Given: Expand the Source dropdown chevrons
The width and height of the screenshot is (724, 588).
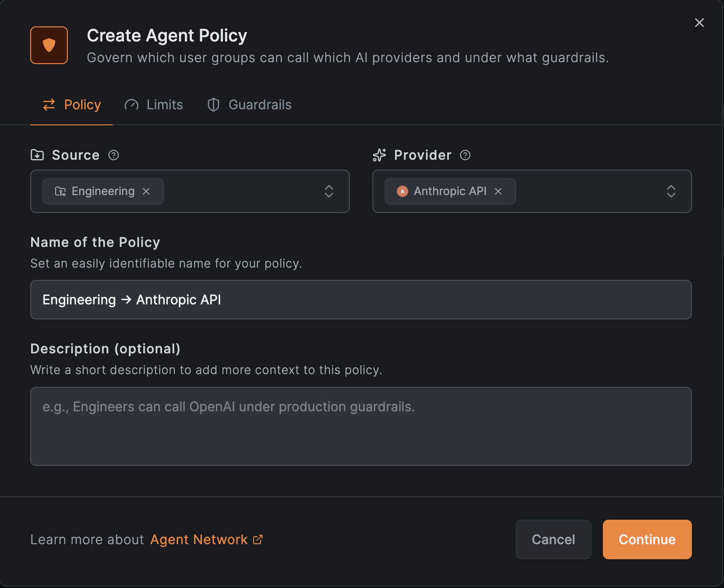Looking at the screenshot, I should coord(329,191).
